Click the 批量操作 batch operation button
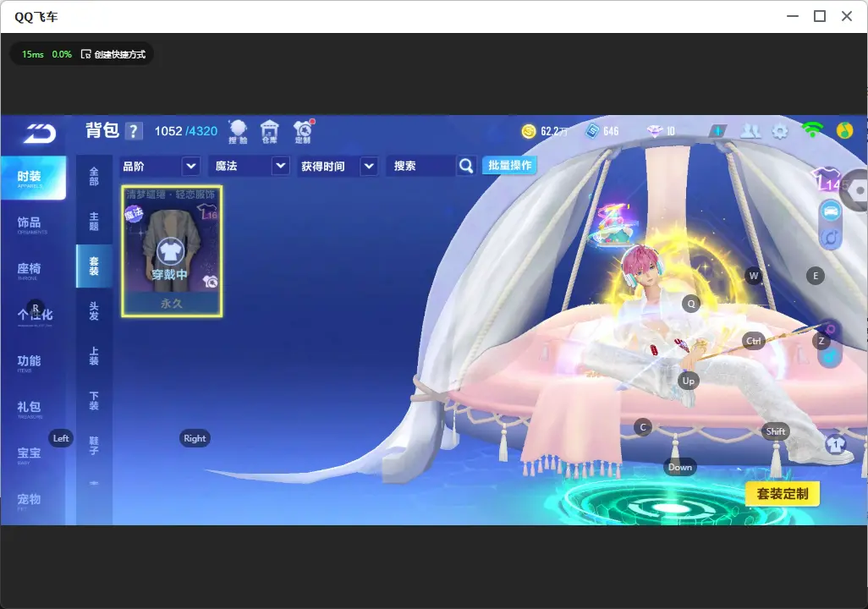This screenshot has width=868, height=609. (x=509, y=166)
